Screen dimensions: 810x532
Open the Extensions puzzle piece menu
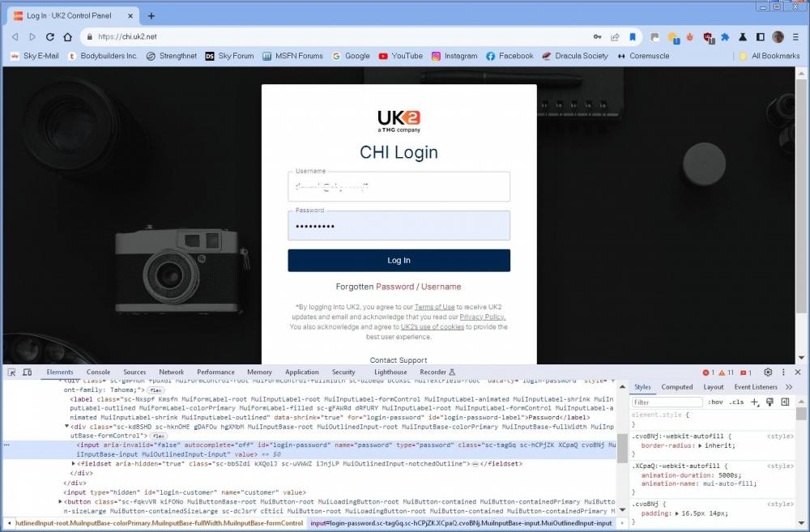pos(725,36)
